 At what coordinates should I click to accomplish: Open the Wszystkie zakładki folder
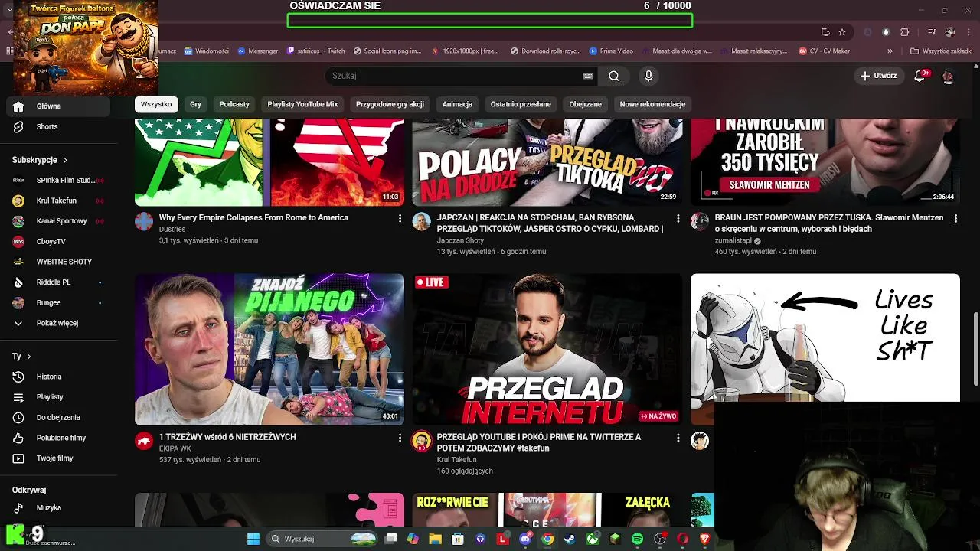(941, 51)
